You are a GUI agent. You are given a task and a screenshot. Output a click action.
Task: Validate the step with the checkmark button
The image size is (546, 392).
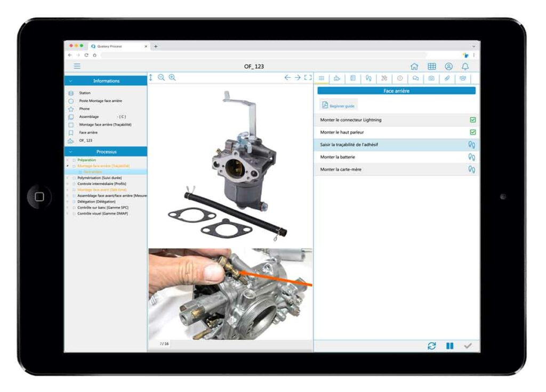[x=468, y=346]
